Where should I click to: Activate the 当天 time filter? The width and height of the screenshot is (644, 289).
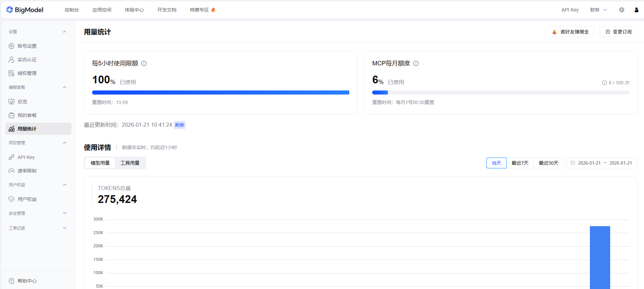[x=496, y=163]
